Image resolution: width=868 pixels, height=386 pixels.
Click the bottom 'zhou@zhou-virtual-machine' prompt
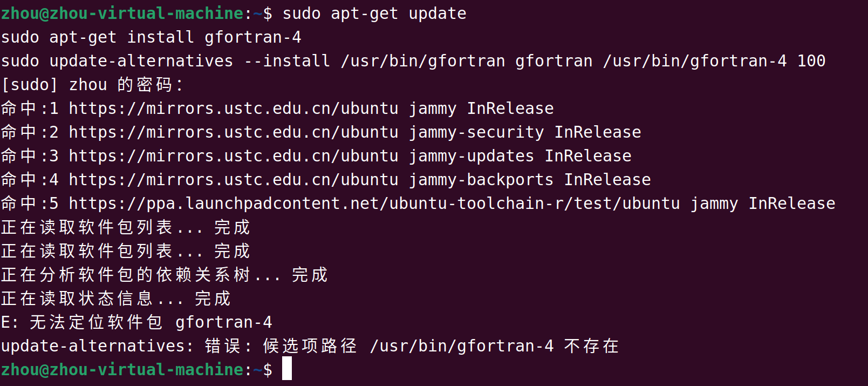(122, 370)
